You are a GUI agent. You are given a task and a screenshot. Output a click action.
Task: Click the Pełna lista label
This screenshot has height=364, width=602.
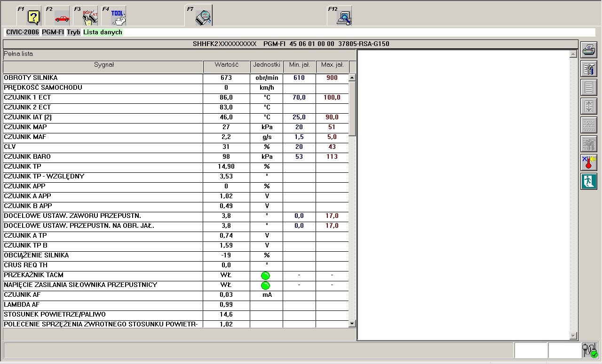tap(18, 54)
